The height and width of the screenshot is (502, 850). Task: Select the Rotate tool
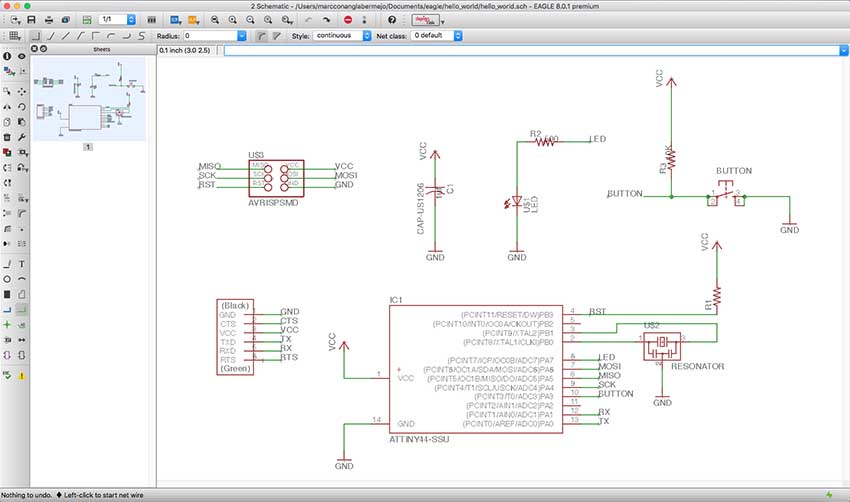pyautogui.click(x=22, y=107)
